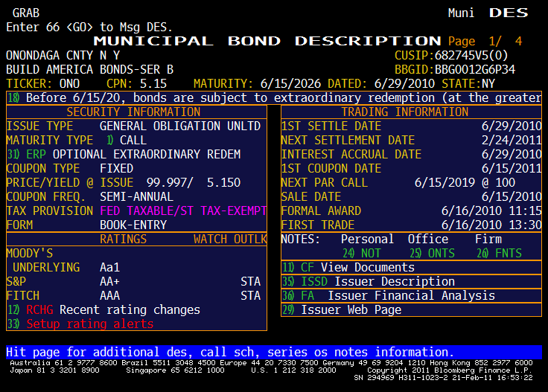Open 25) ONTS office notes

[432, 253]
